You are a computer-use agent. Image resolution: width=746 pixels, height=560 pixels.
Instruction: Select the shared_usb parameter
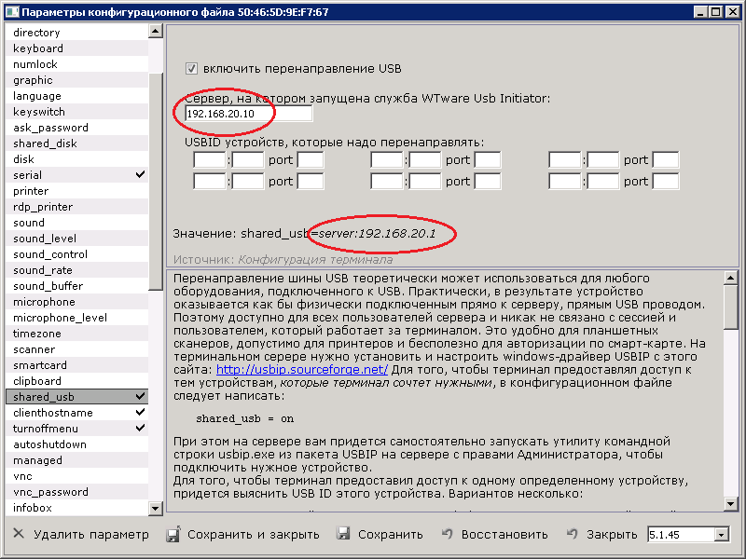tap(44, 397)
